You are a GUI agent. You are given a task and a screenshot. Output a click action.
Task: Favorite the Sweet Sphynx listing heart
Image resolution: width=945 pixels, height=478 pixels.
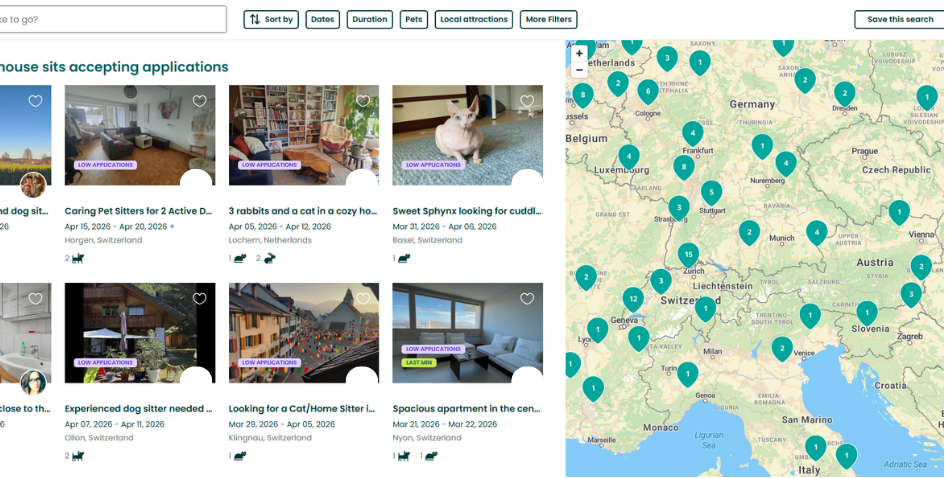pyautogui.click(x=527, y=101)
